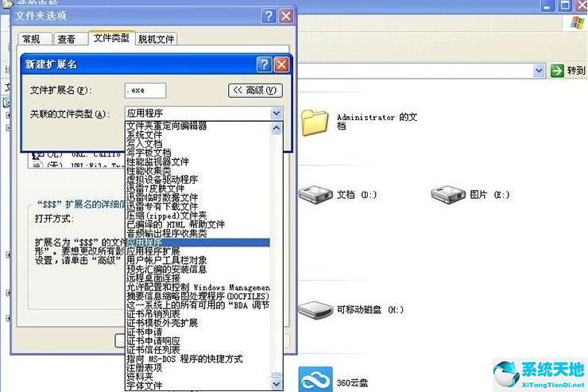Switch to the 脱机文件 tab
This screenshot has width=588, height=392.
tap(156, 39)
